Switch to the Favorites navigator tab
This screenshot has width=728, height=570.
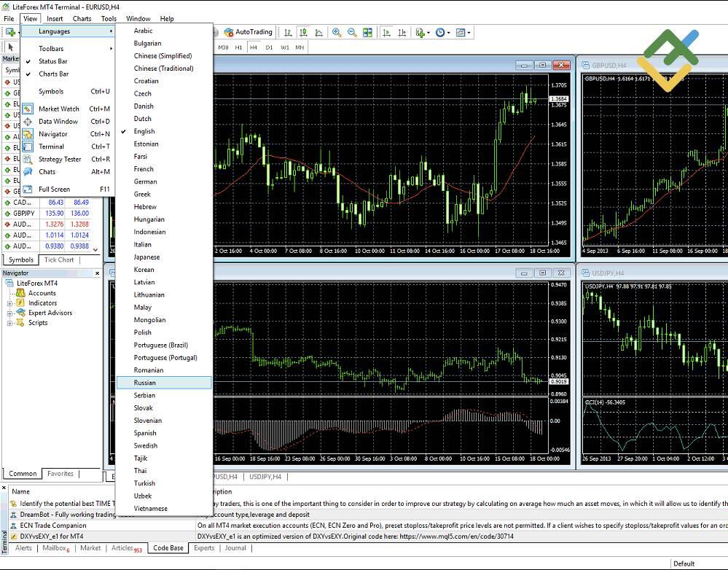pyautogui.click(x=60, y=473)
